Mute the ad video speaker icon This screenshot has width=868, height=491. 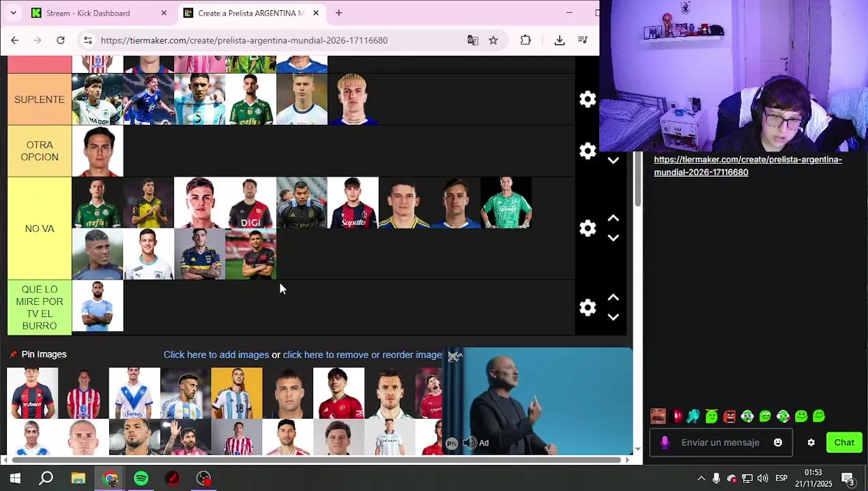coord(469,443)
